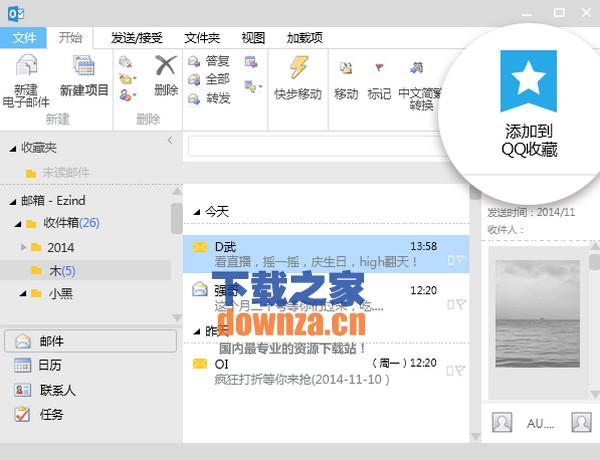Click the Tags (标记) flag icon
Viewport: 600px width, 460px height.
point(379,69)
